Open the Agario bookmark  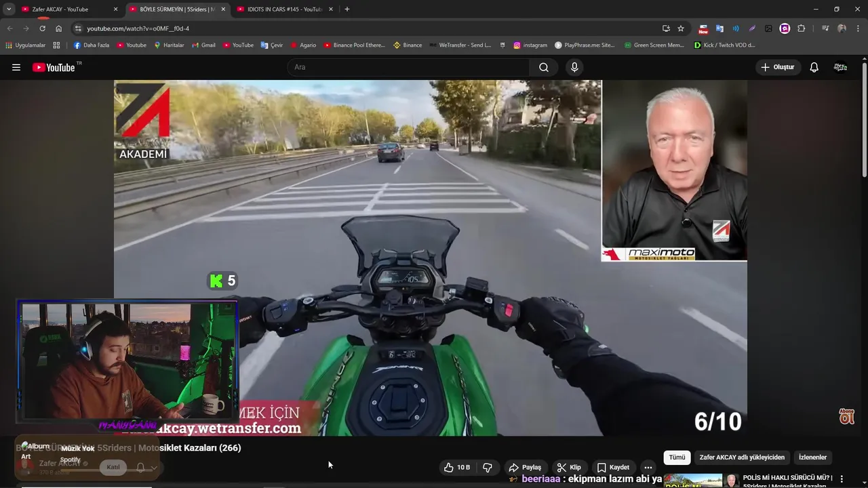pyautogui.click(x=303, y=45)
